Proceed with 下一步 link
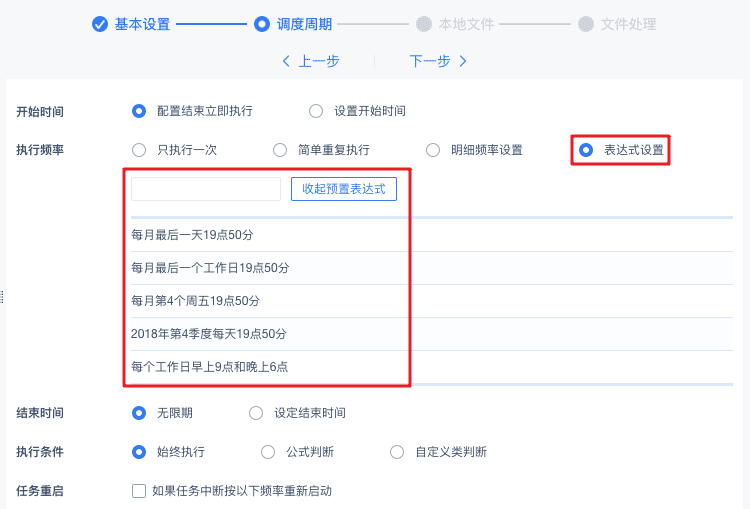This screenshot has width=750, height=509. [438, 61]
